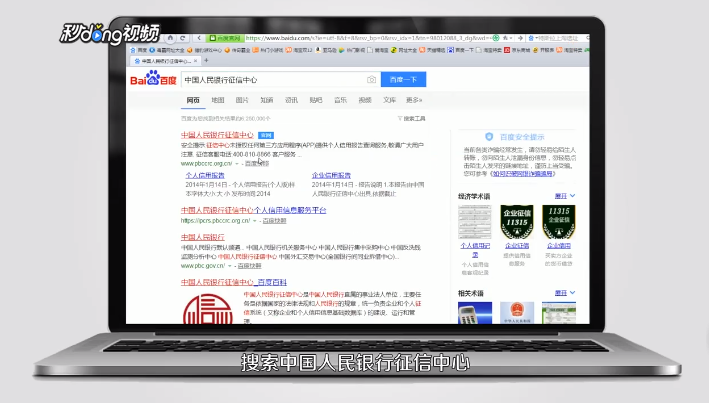Select the 中国人民银行征信中心 browser tab
The image size is (709, 403).
click(165, 61)
